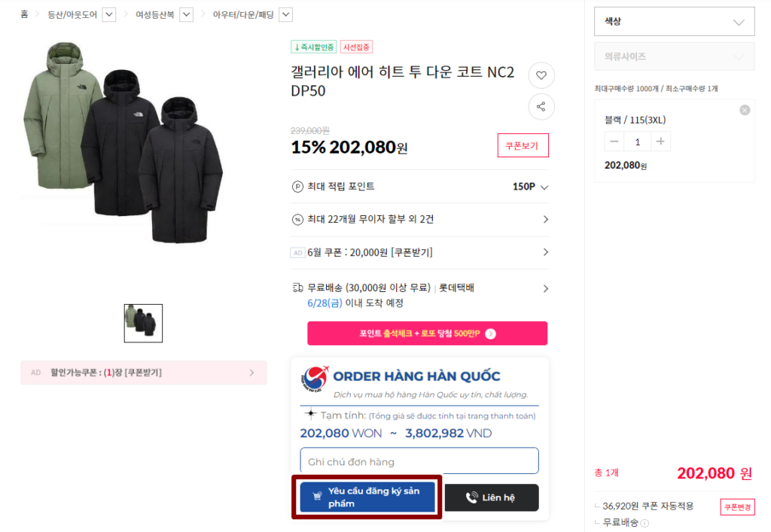
Task: Expand the 여성등산복 breadcrumb dropdown
Action: [x=186, y=14]
